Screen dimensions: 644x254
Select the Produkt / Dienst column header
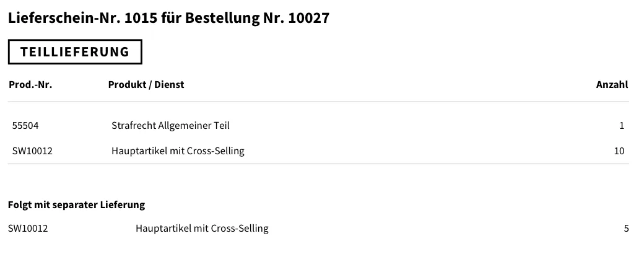[x=146, y=85]
